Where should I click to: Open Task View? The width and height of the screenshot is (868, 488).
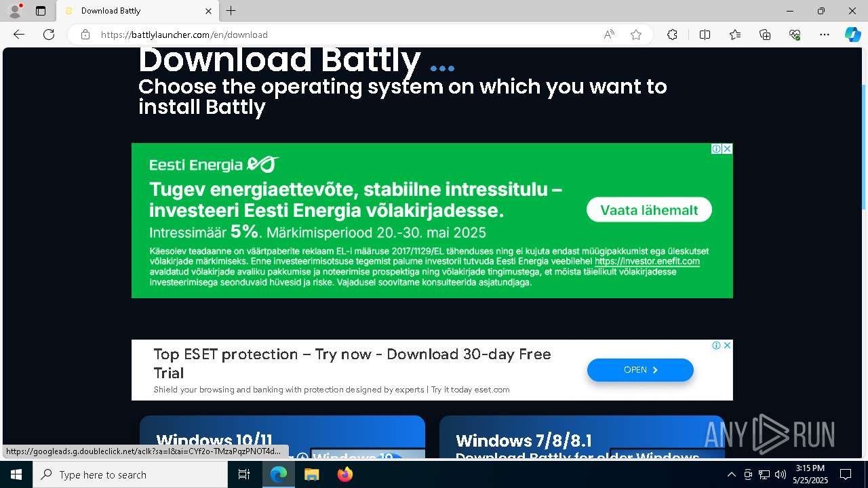pos(244,474)
